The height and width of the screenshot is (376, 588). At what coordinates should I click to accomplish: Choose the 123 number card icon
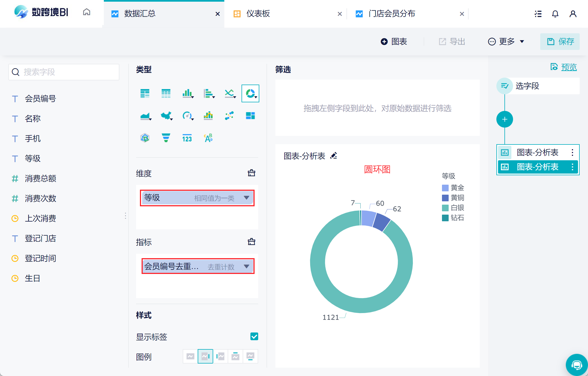click(187, 138)
